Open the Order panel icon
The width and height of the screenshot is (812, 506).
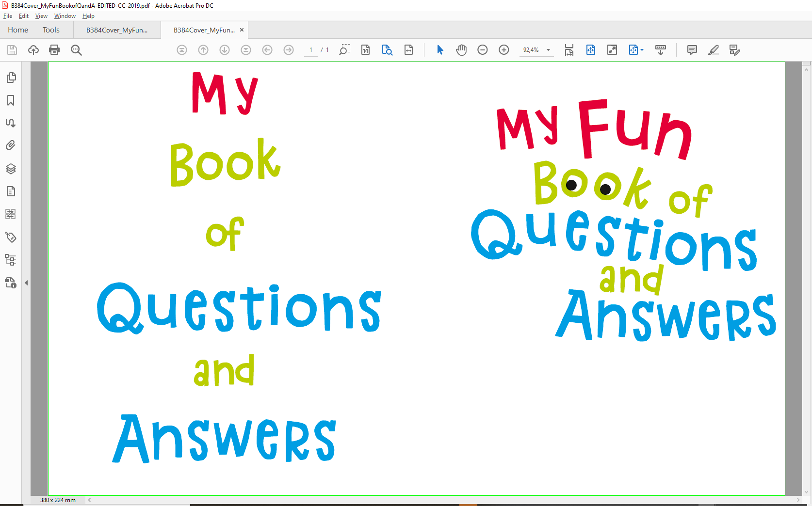11,214
